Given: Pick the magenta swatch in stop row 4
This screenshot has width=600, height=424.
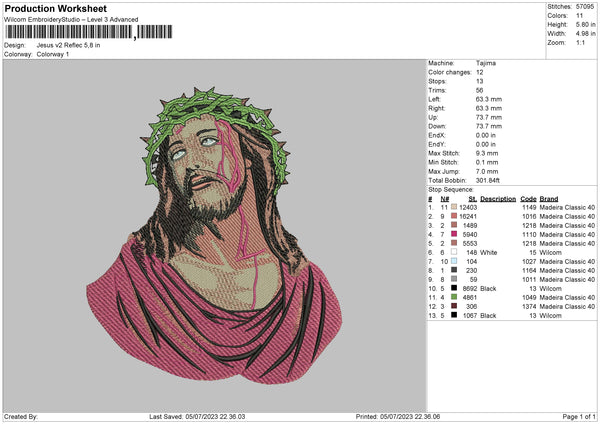Looking at the screenshot, I should 454,234.
